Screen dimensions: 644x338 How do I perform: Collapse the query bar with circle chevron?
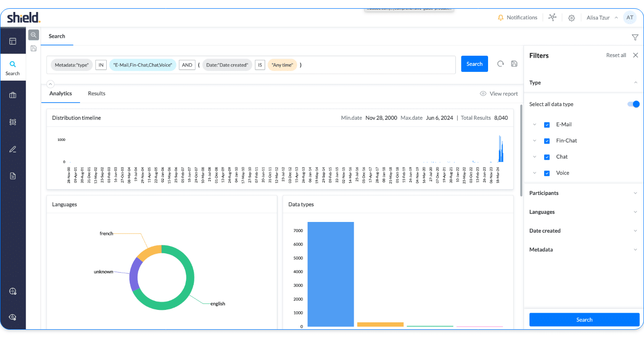click(51, 84)
